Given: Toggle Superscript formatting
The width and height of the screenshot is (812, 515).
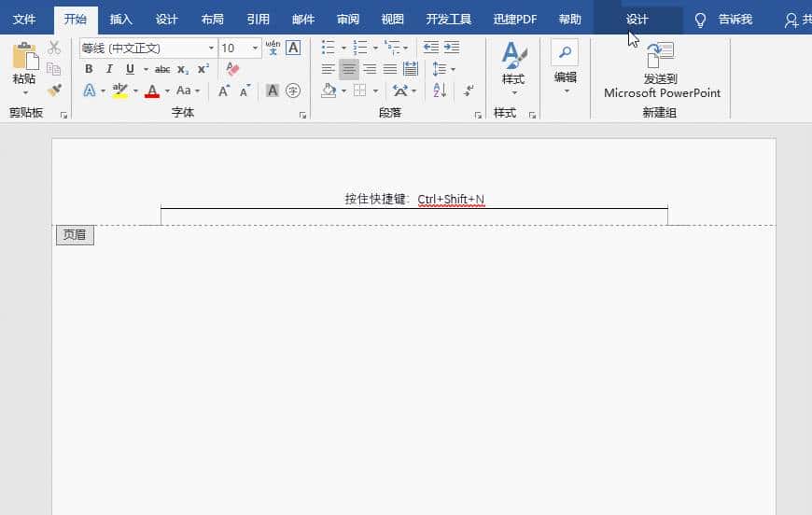Looking at the screenshot, I should (x=203, y=69).
